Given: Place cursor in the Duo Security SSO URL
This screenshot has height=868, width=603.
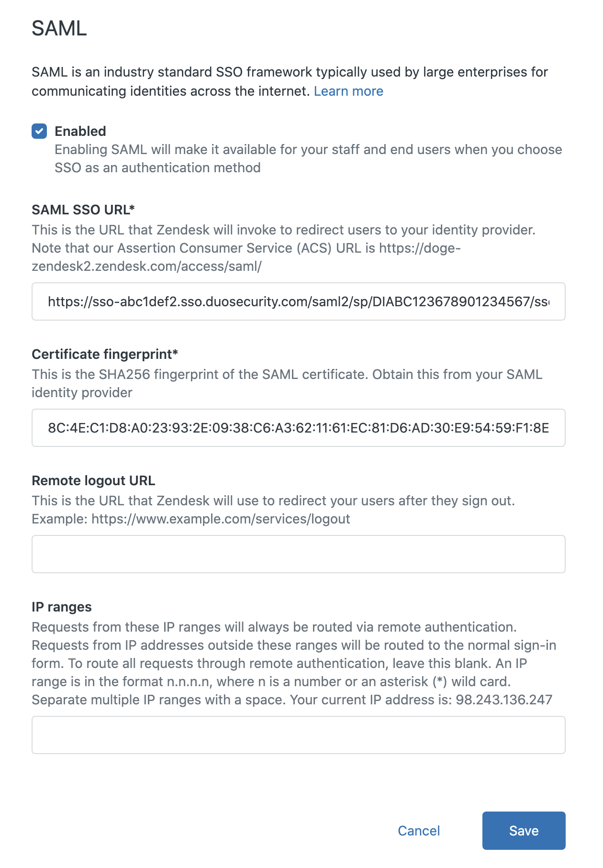Looking at the screenshot, I should pyautogui.click(x=298, y=301).
